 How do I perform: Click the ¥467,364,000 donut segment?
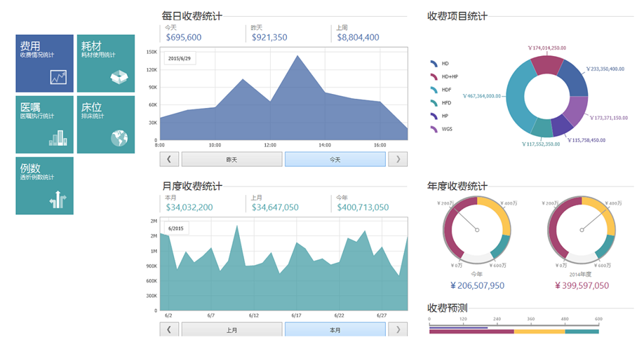518,97
